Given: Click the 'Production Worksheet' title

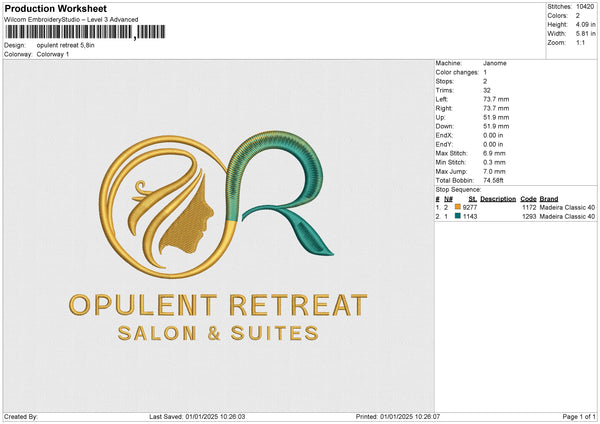Looking at the screenshot, I should (55, 8).
